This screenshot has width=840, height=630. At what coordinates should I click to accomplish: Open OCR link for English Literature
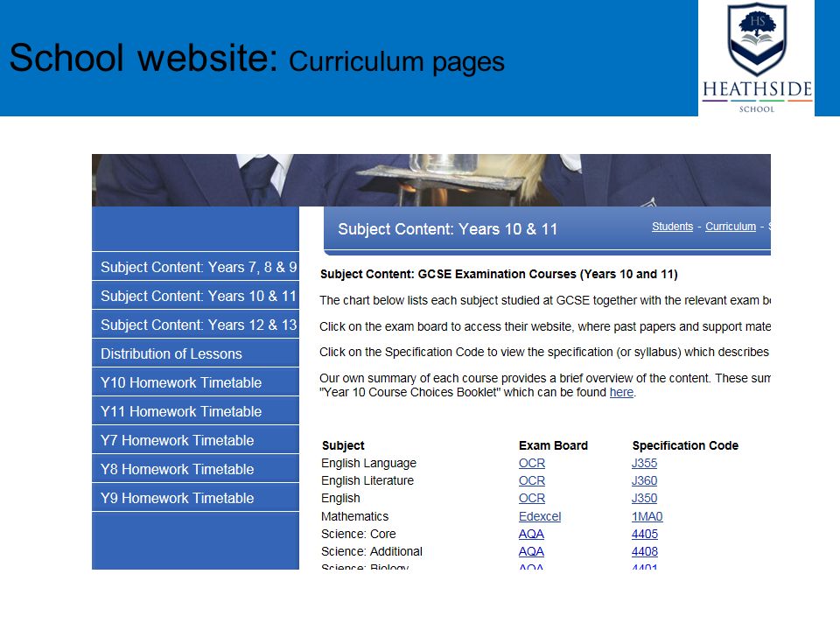pos(531,481)
